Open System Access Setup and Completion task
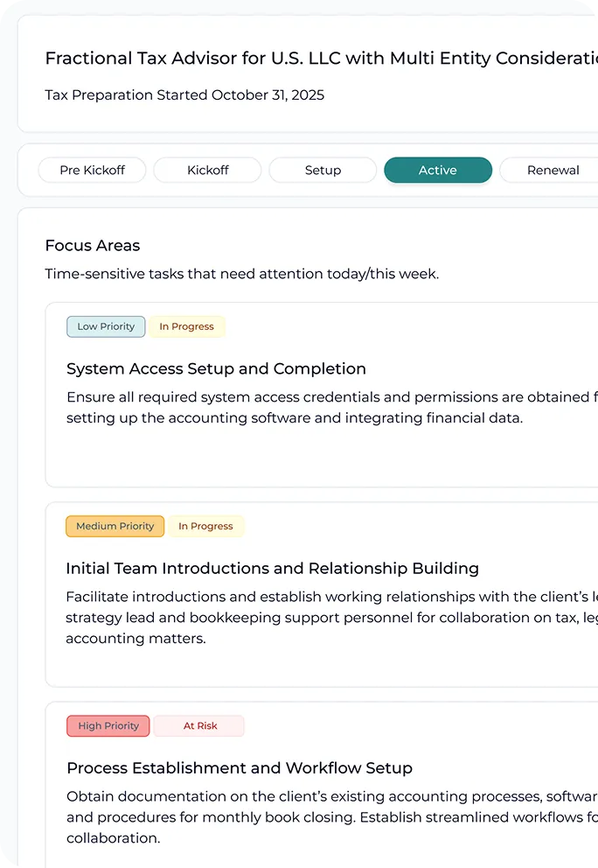The image size is (598, 868). click(216, 368)
